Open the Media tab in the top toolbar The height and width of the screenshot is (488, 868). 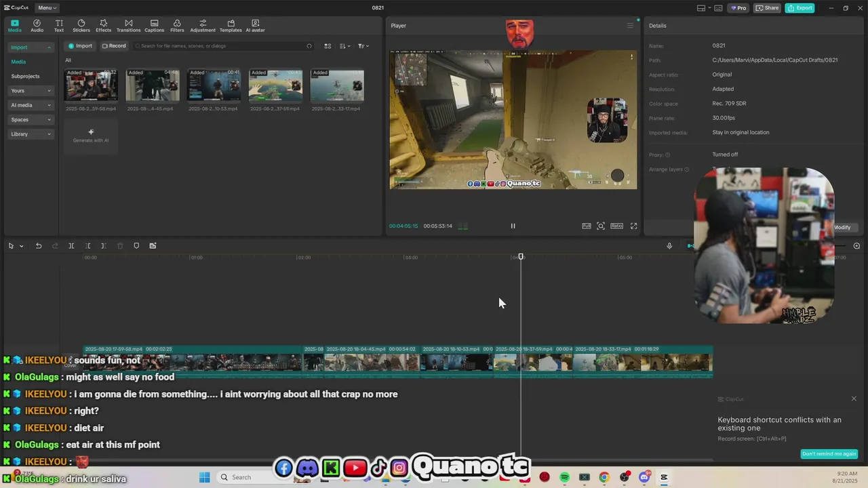14,26
